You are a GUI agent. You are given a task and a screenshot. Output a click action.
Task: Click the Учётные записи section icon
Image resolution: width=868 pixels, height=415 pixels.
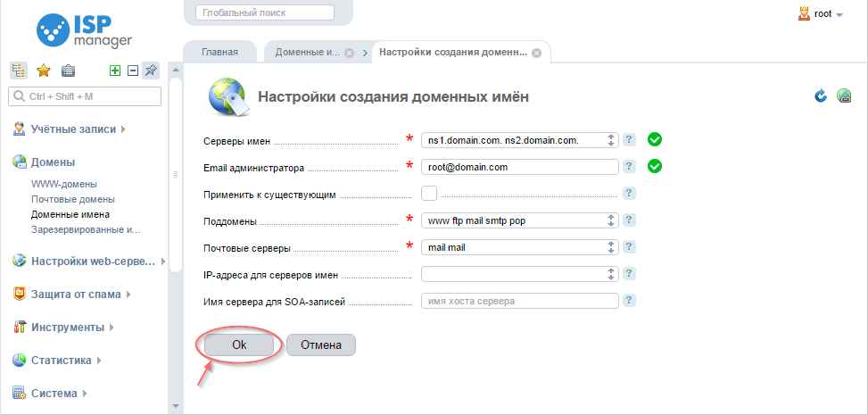20,129
